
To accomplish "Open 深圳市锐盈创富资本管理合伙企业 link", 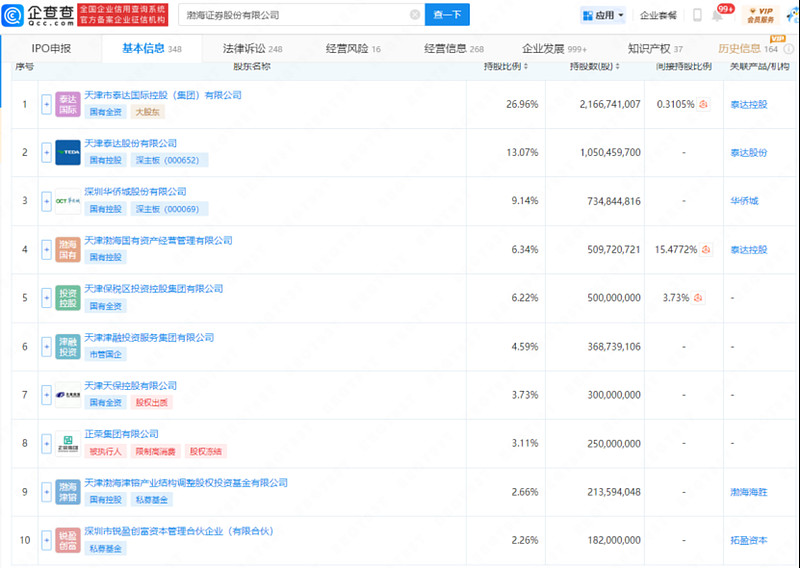I will pyautogui.click(x=179, y=531).
